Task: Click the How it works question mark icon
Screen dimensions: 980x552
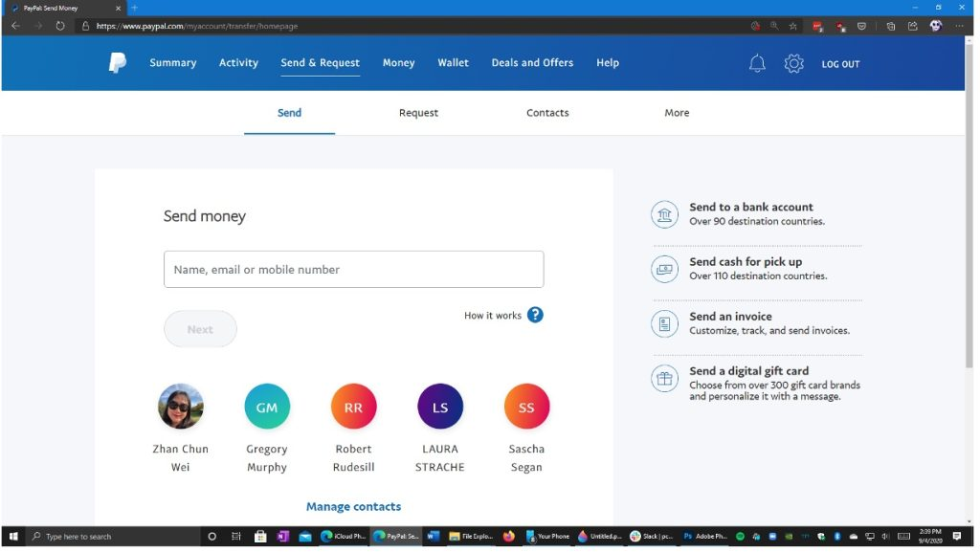Action: [535, 315]
